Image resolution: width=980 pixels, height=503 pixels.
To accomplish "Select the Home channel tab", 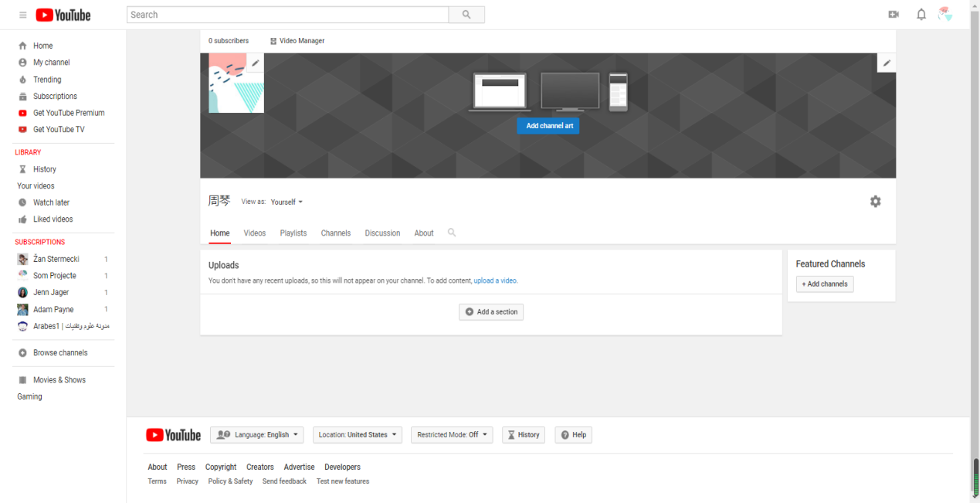I will 220,233.
